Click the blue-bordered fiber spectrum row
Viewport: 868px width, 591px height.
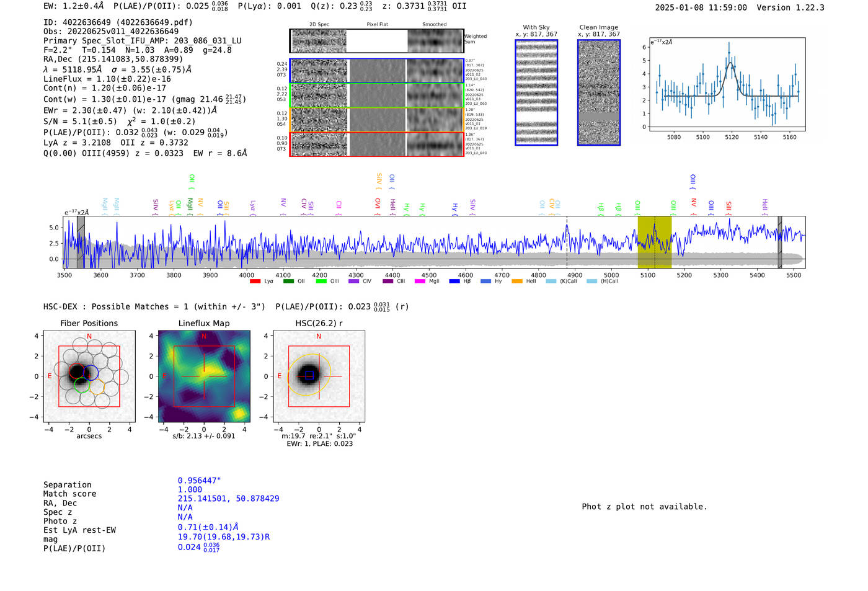[x=376, y=71]
